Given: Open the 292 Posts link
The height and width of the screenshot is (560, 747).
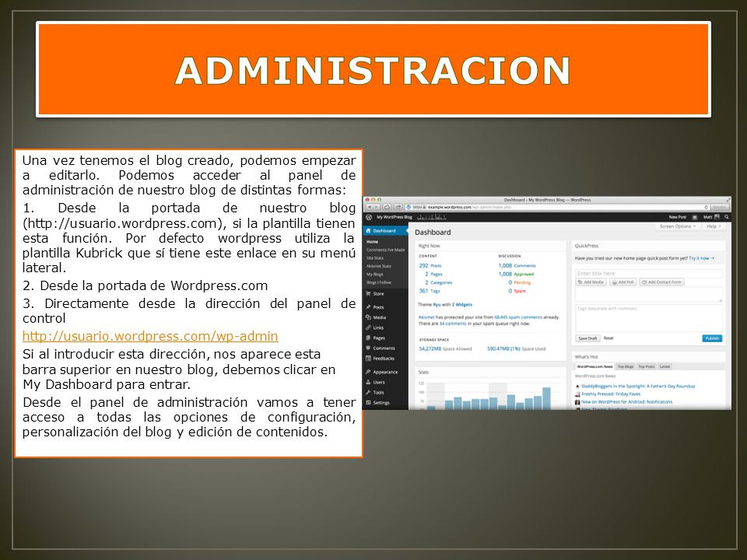Looking at the screenshot, I should (430, 266).
